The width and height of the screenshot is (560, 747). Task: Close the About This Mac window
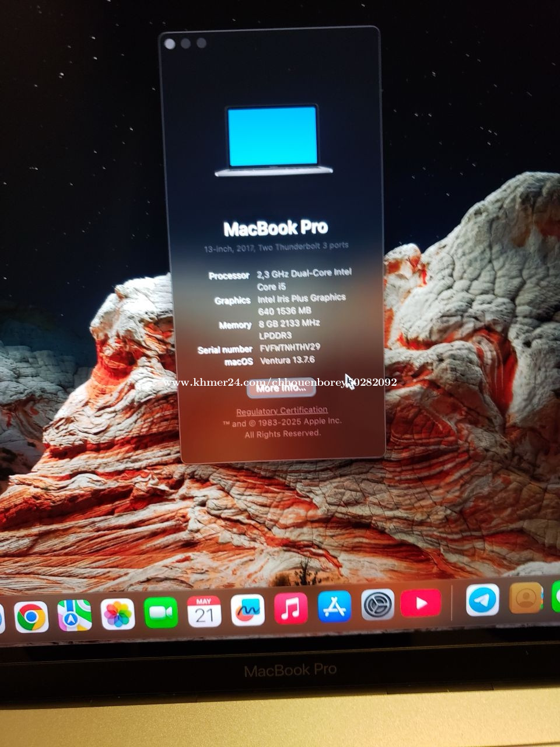pos(170,44)
